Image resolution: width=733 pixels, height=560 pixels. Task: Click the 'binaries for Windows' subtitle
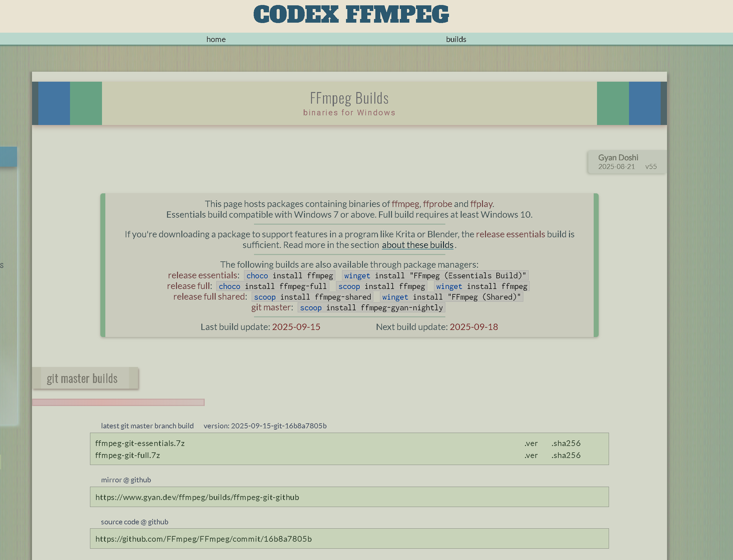pos(349,113)
